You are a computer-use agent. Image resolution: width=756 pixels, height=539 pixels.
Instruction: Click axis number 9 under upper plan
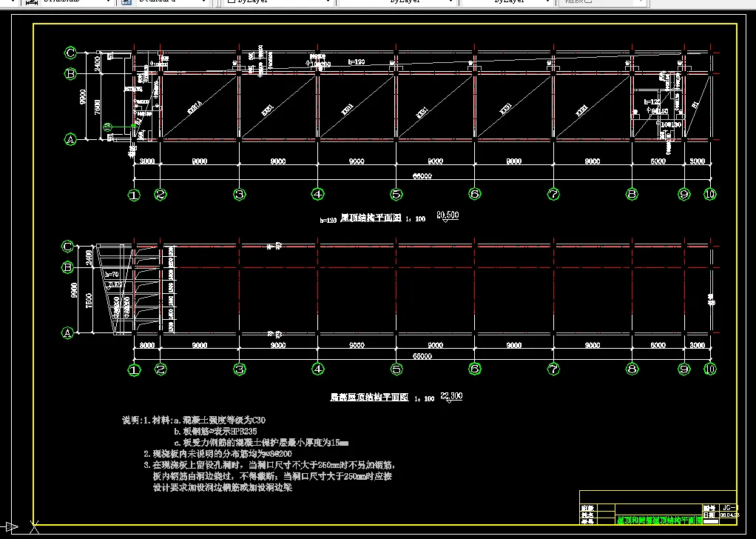click(x=684, y=195)
